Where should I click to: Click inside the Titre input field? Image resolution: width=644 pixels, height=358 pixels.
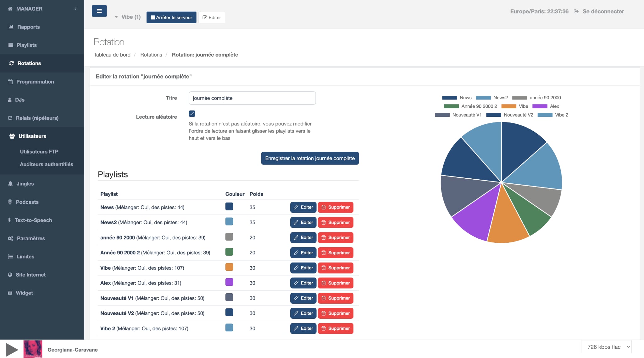coord(252,98)
